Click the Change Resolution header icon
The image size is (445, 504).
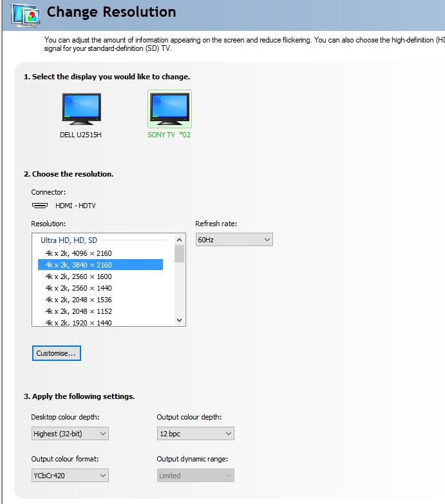coord(23,14)
